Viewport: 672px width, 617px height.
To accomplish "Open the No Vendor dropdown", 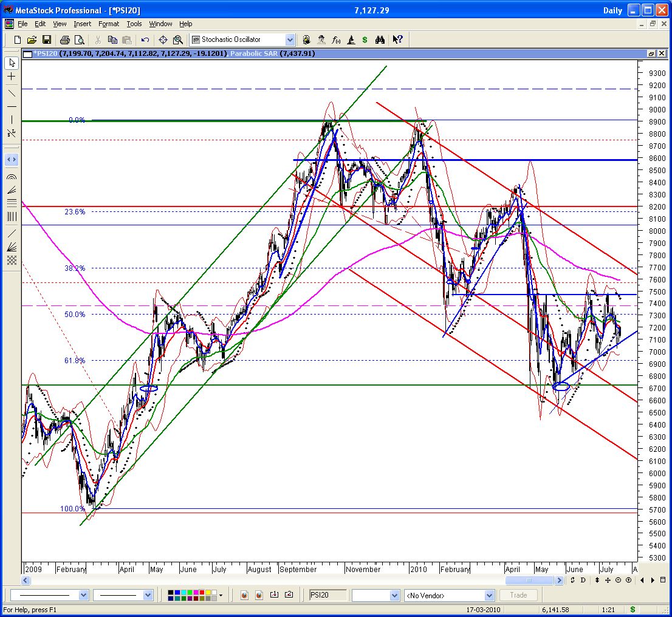I will pos(489,595).
